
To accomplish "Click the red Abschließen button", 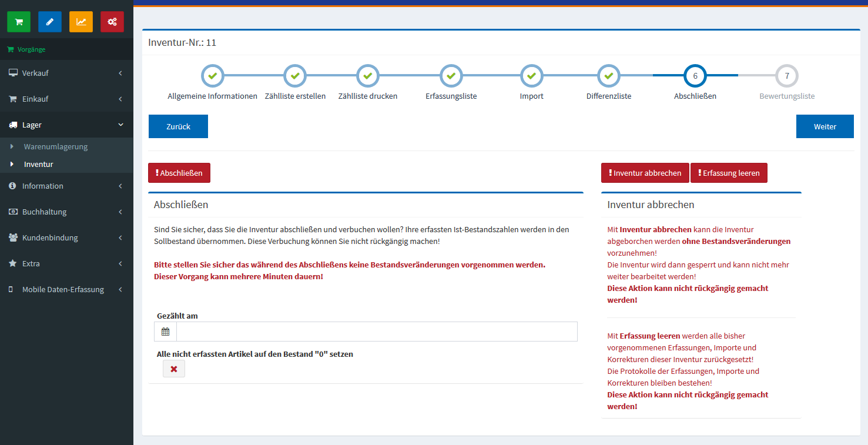I will (179, 173).
